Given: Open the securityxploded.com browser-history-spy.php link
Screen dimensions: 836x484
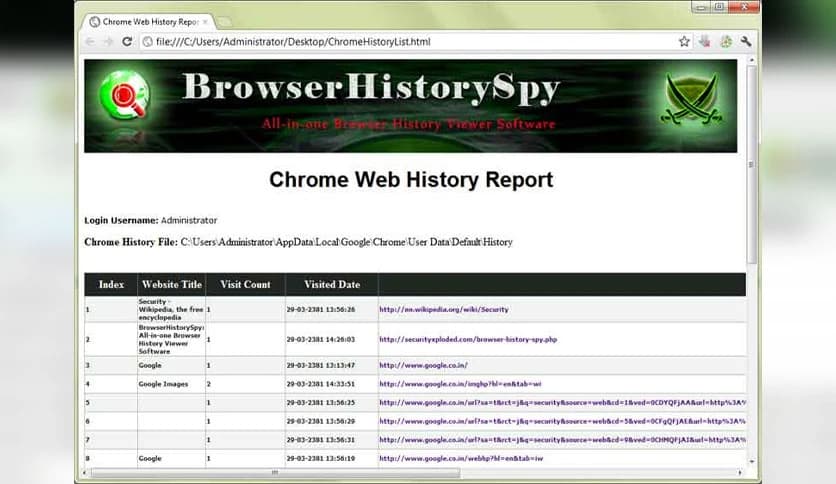Looking at the screenshot, I should click(x=468, y=339).
